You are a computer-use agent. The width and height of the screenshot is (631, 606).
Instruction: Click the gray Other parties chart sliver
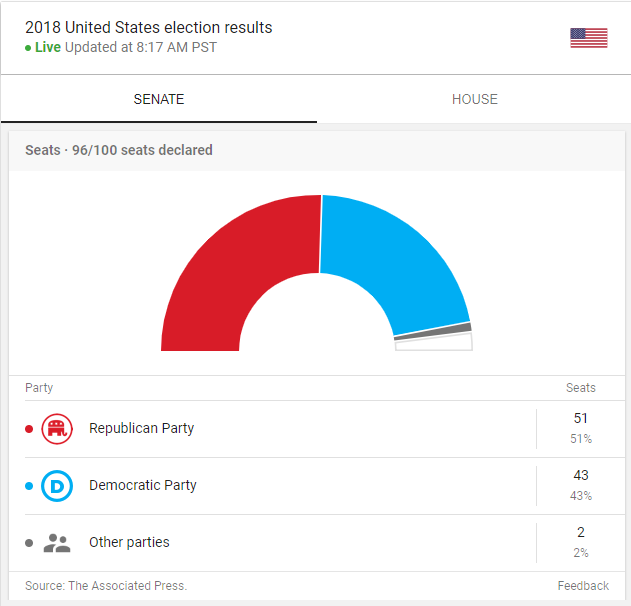[x=433, y=332]
